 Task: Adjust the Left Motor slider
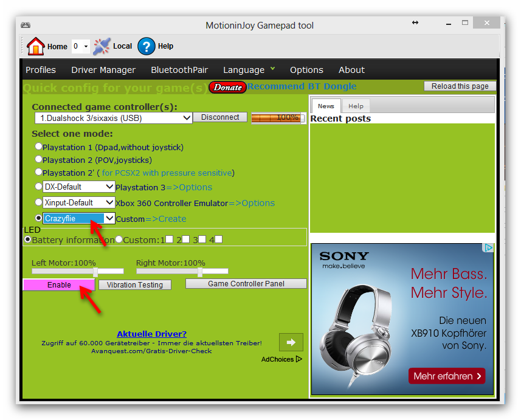tap(95, 272)
